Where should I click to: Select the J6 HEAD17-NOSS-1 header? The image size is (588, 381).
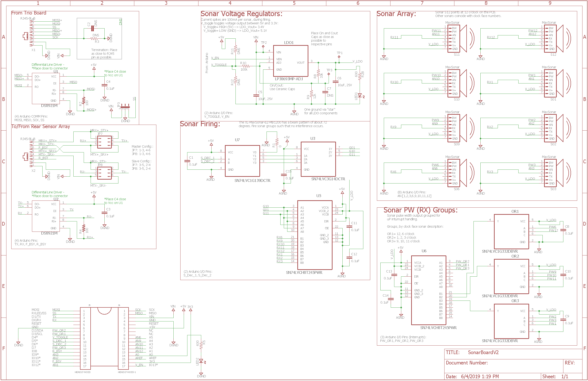[x=123, y=338]
